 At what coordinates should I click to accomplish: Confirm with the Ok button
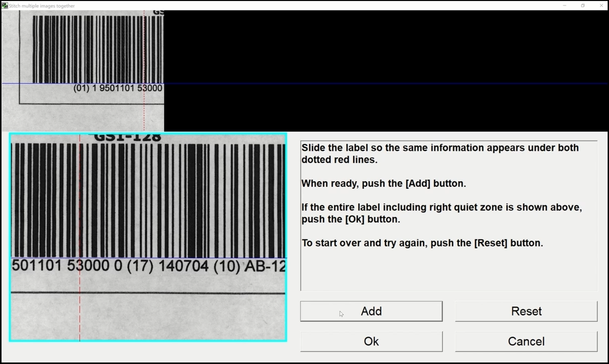[371, 341]
